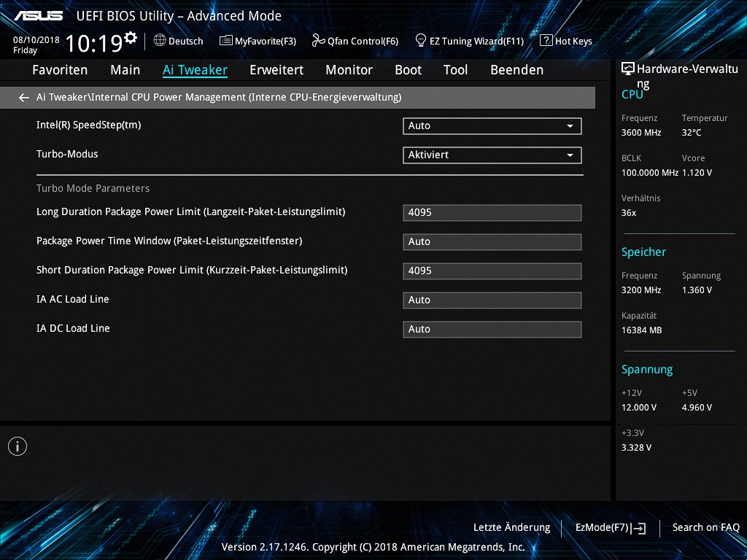The width and height of the screenshot is (747, 560).
Task: Change language via the Deutsch button
Action: pyautogui.click(x=178, y=41)
